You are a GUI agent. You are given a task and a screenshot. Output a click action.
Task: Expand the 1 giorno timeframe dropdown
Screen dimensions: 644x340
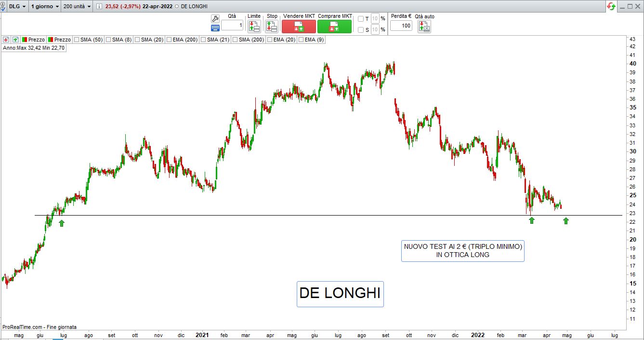click(45, 7)
